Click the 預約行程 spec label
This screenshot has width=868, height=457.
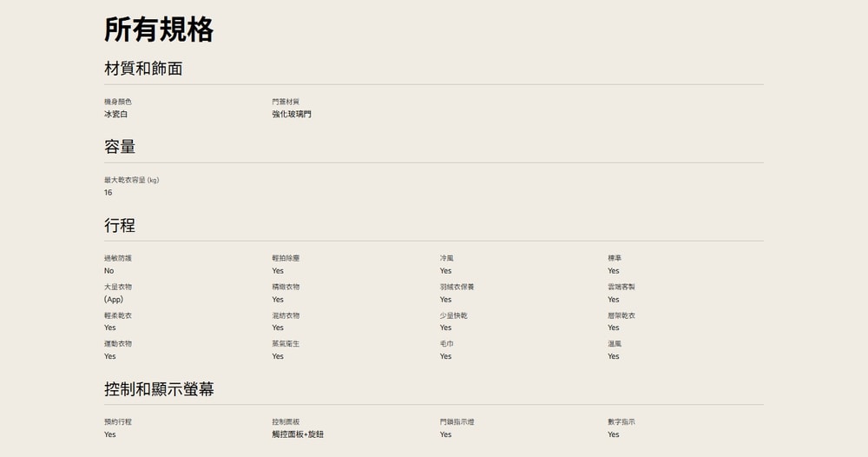pos(118,421)
